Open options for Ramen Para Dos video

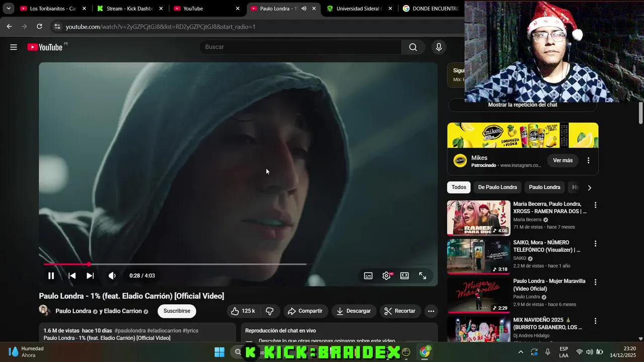click(595, 205)
